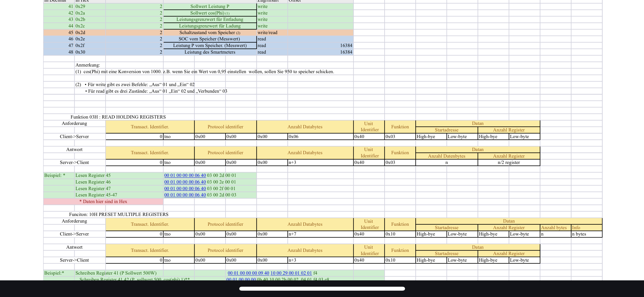Click the 0x10 Funktion cell in Client->Server row
The width and height of the screenshot is (644, 297).
(x=400, y=234)
